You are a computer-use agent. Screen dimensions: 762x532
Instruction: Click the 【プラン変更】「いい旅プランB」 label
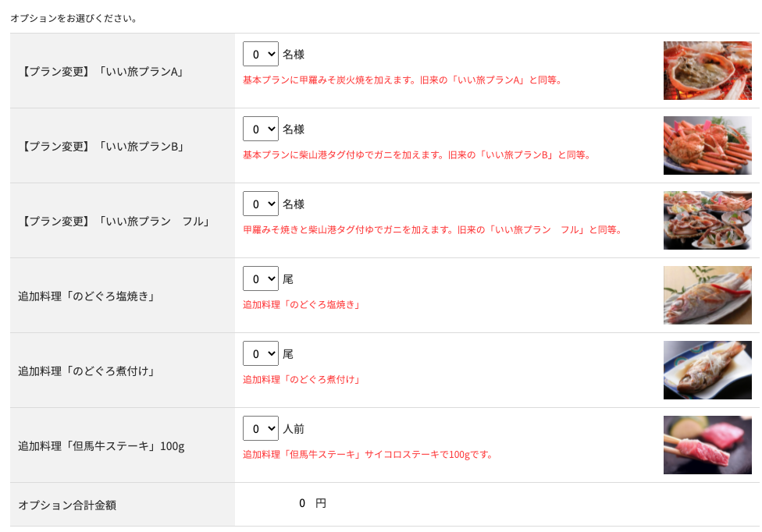tap(102, 147)
